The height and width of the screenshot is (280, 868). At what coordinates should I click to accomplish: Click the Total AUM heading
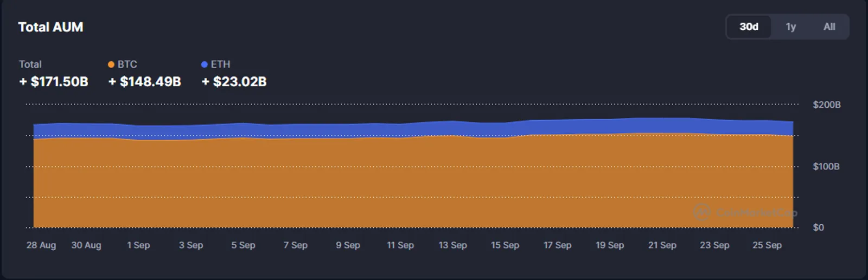(50, 27)
